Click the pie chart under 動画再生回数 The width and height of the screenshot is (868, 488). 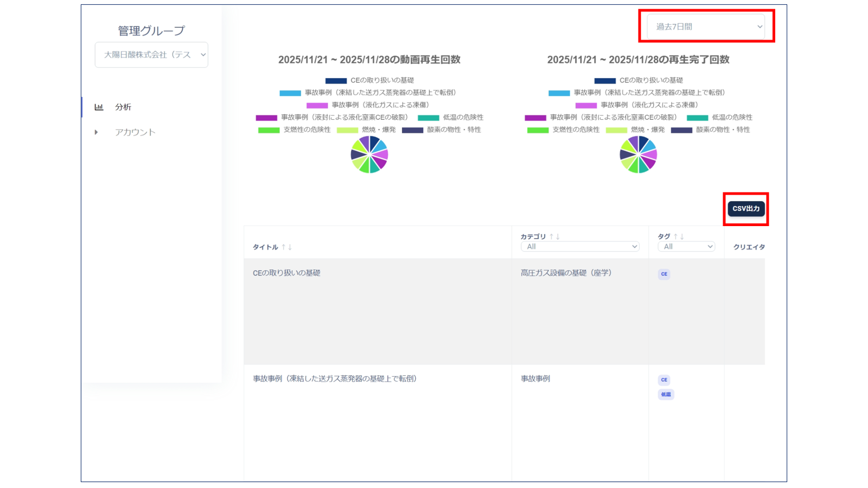point(369,155)
